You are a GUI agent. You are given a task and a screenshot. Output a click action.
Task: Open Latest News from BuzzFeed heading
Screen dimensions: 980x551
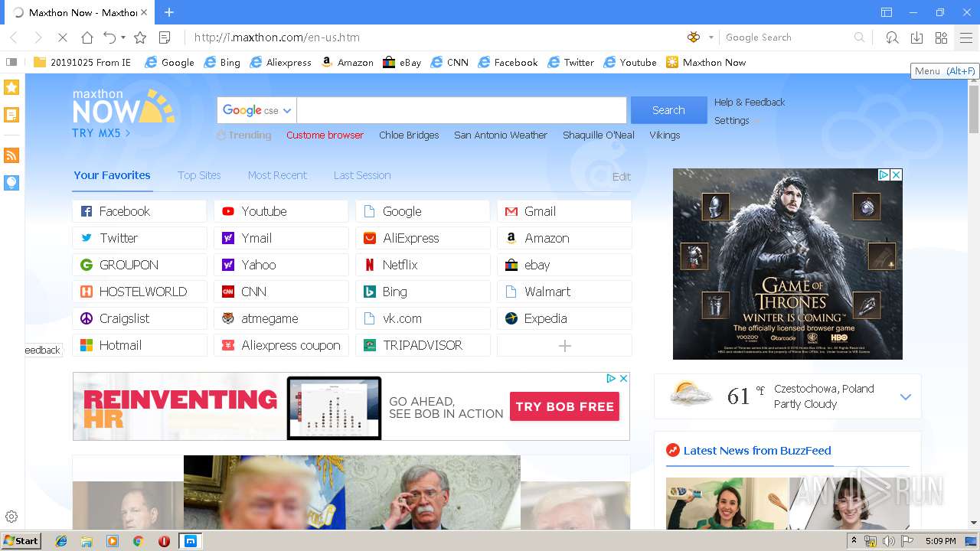(757, 451)
